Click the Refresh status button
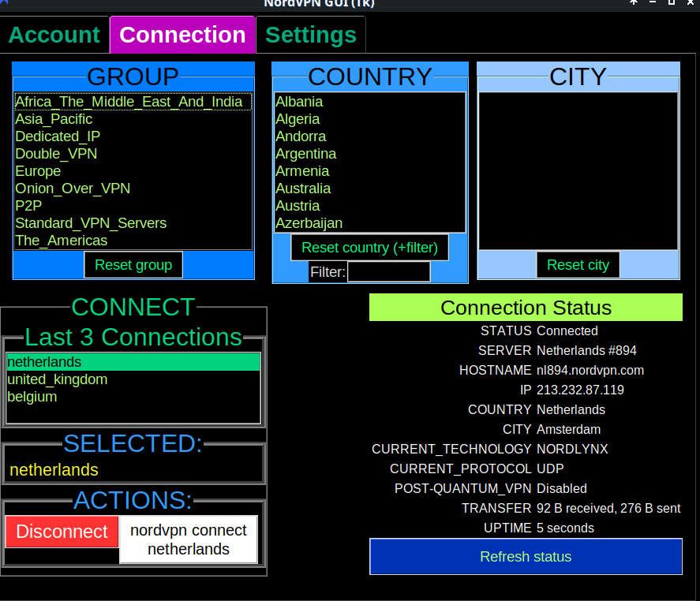This screenshot has height=601, width=700. pos(526,557)
